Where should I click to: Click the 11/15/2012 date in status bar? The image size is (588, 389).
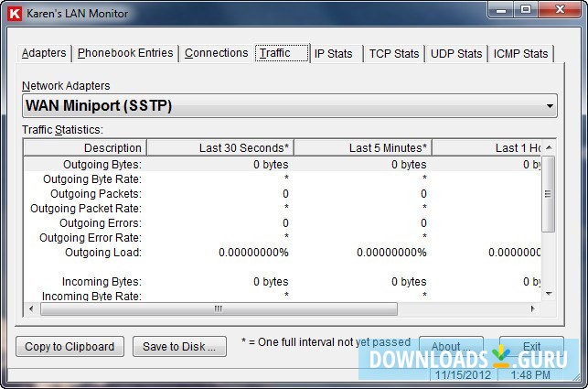click(463, 374)
